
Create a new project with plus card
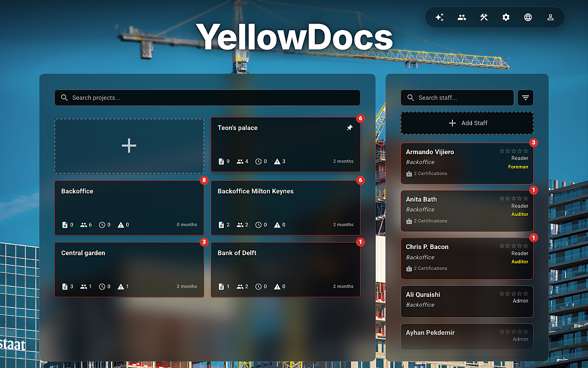[x=129, y=146]
